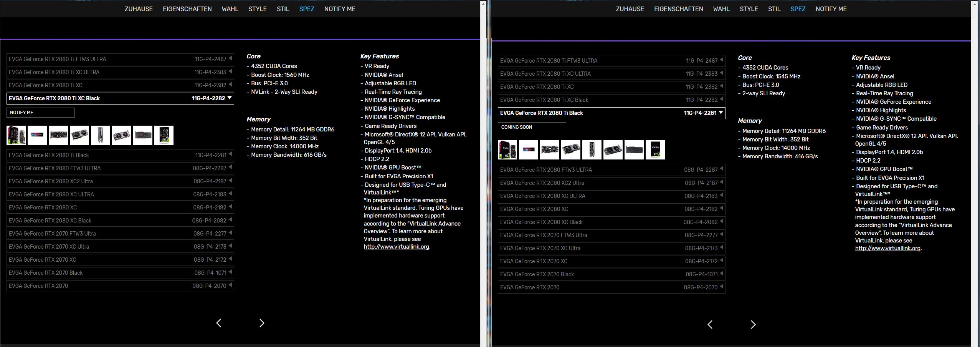View first box thumbnail in left window

click(16, 135)
